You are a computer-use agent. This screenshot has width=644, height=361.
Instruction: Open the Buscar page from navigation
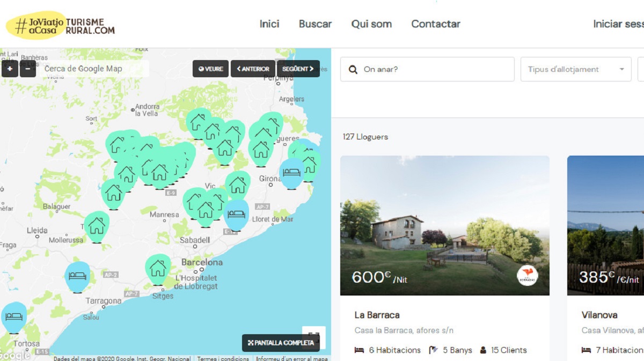(x=315, y=24)
